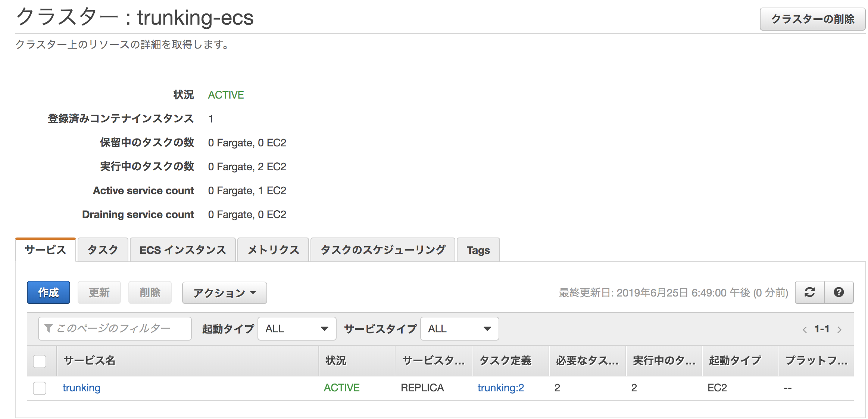The image size is (868, 419).
Task: Select all services header checkbox
Action: 40,361
